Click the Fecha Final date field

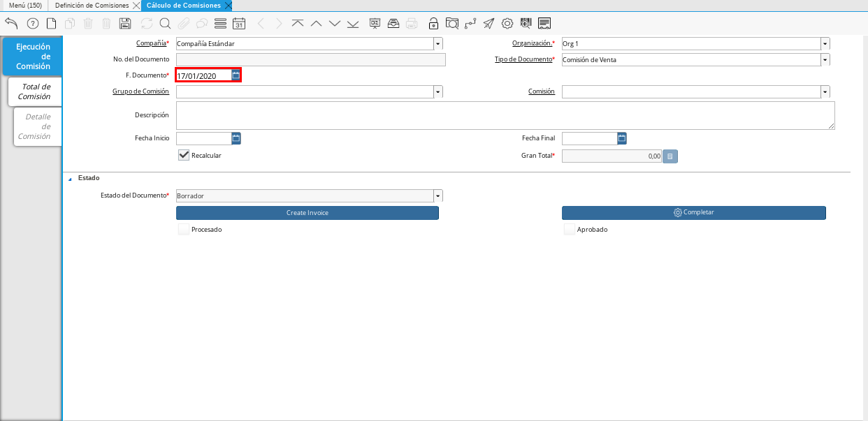pos(589,138)
